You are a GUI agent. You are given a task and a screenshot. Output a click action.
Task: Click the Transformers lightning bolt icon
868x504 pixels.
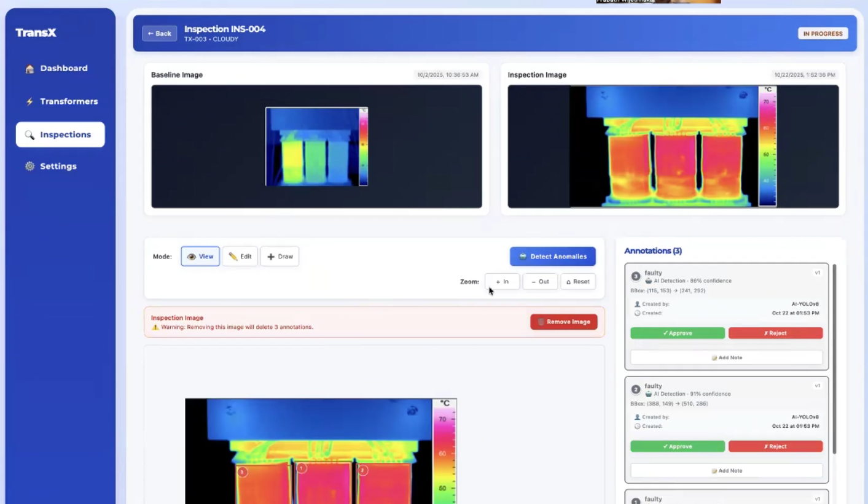tap(29, 102)
